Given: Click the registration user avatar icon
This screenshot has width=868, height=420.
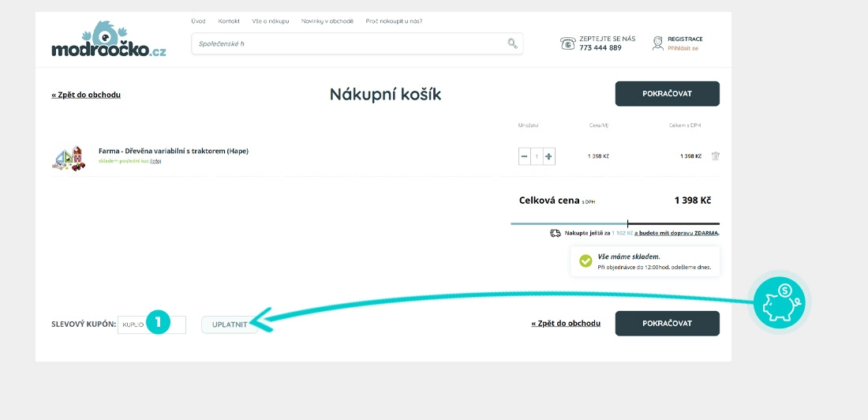Looking at the screenshot, I should pos(657,43).
